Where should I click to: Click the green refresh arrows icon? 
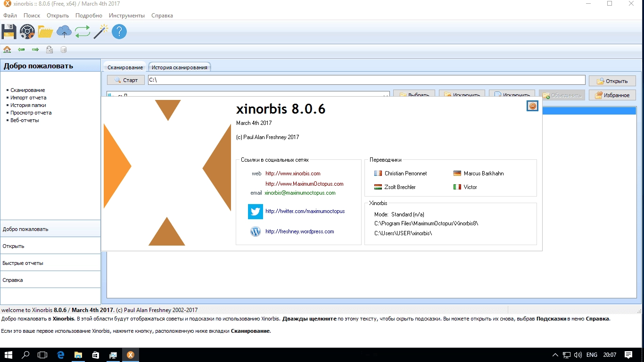coord(82,32)
